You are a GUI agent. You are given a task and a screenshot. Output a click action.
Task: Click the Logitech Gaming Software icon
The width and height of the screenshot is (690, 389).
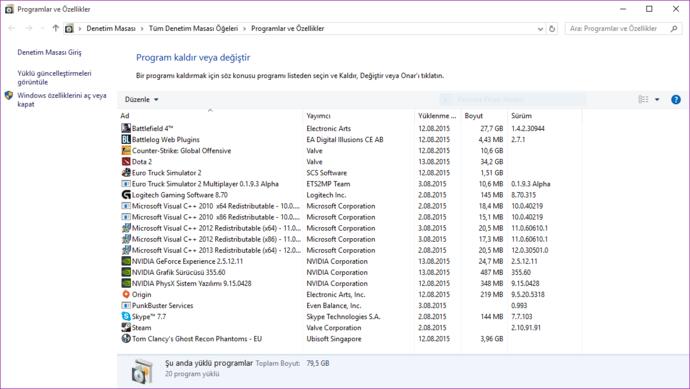[x=126, y=194]
